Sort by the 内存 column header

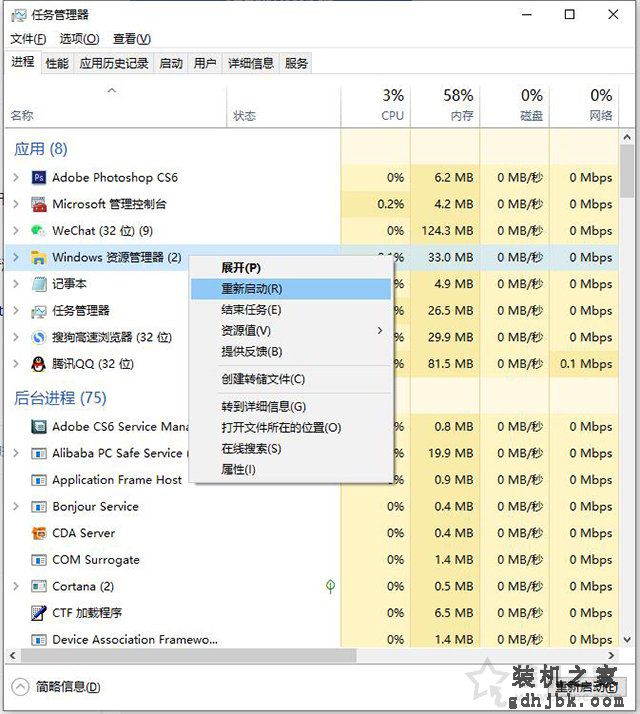(445, 106)
